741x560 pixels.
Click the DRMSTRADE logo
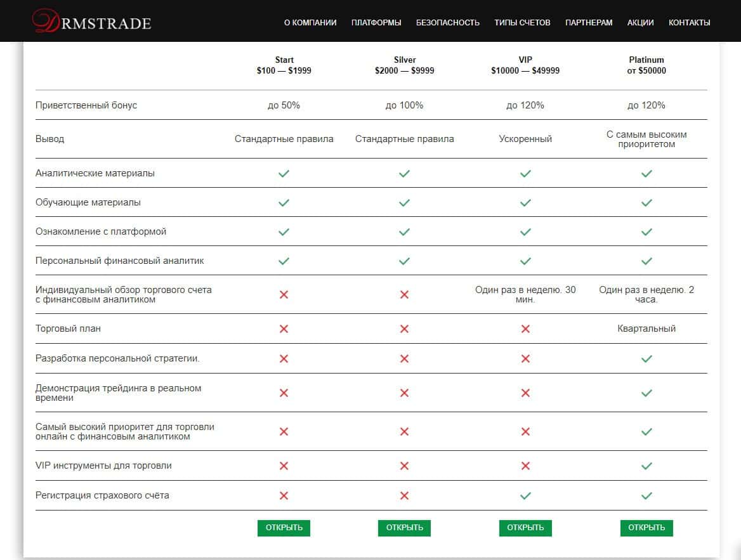coord(91,22)
